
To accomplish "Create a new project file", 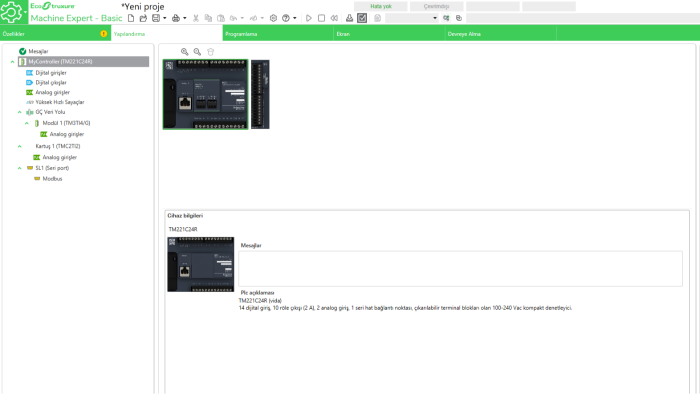I will (x=131, y=18).
